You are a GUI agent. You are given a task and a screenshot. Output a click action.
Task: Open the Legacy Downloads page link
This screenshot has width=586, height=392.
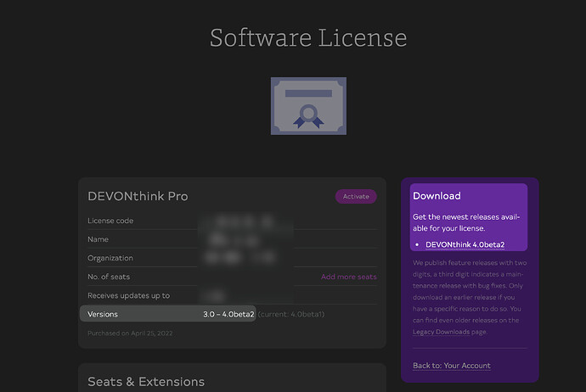pos(441,332)
